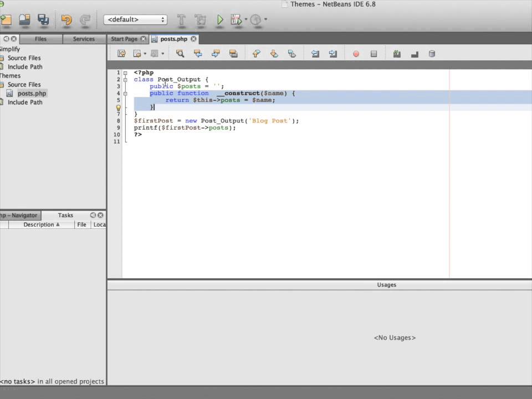
Task: Select posts.php in project tree
Action: (x=32, y=93)
